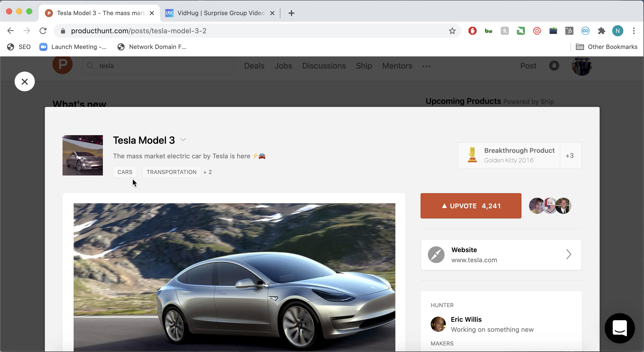Click the first upvoter avatar

point(536,206)
